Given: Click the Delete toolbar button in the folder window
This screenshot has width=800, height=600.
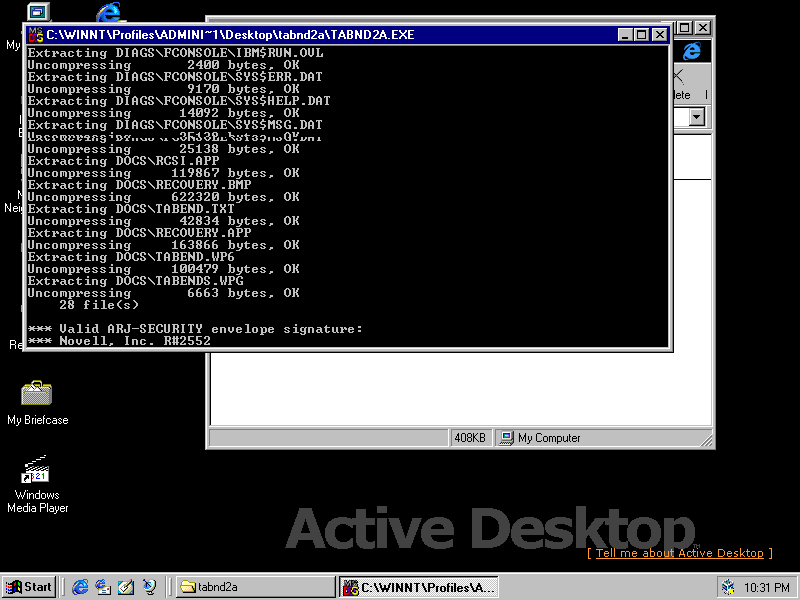Looking at the screenshot, I should [x=682, y=85].
